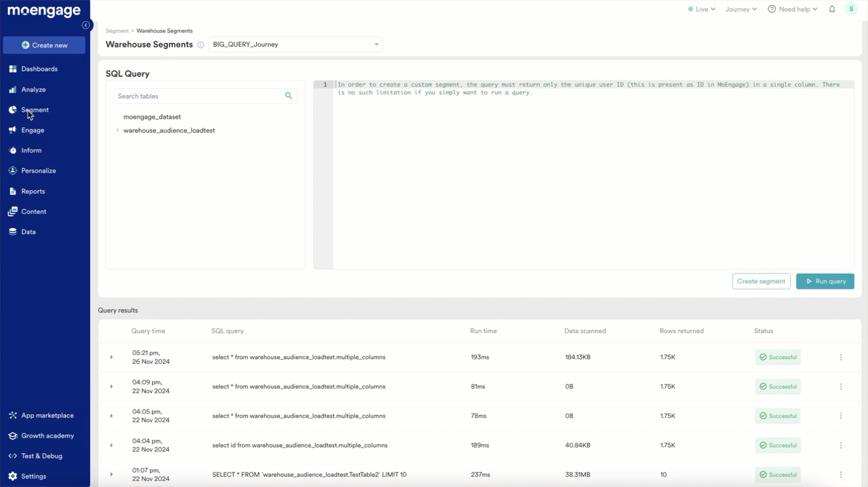
Task: Expand the 05:21 pm query result row
Action: (111, 357)
